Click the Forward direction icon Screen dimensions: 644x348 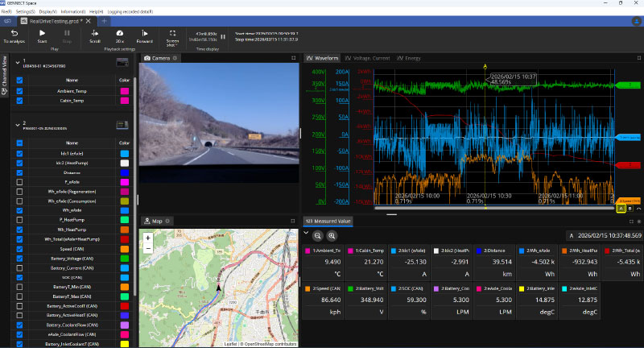click(x=145, y=32)
